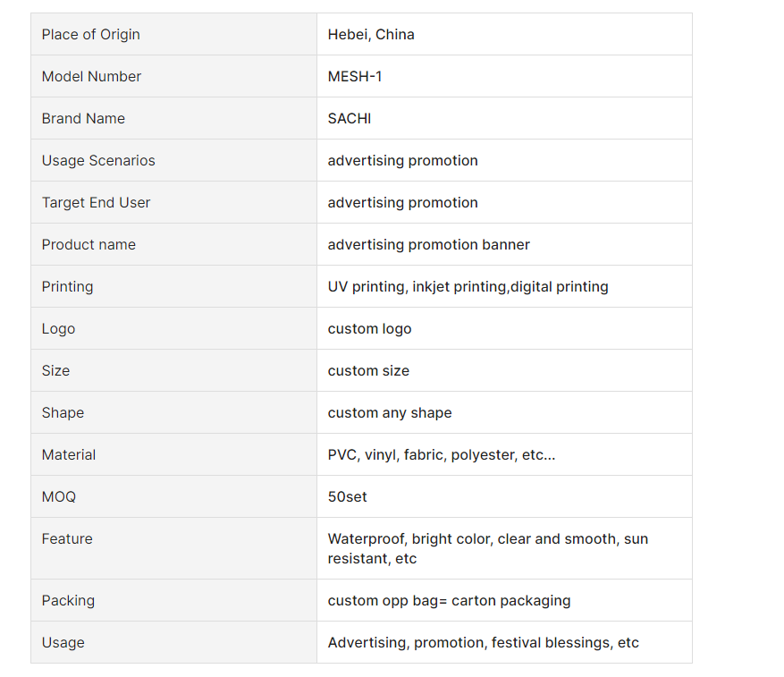Click the Printing row label
784x677 pixels.
(x=67, y=287)
